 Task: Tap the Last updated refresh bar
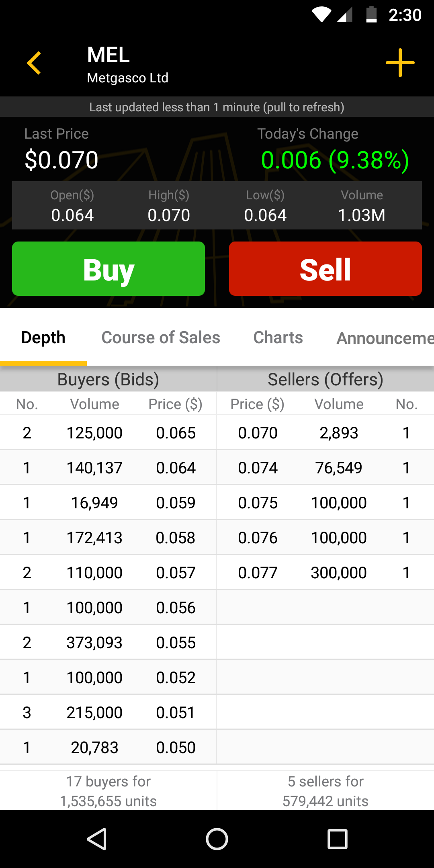217,107
